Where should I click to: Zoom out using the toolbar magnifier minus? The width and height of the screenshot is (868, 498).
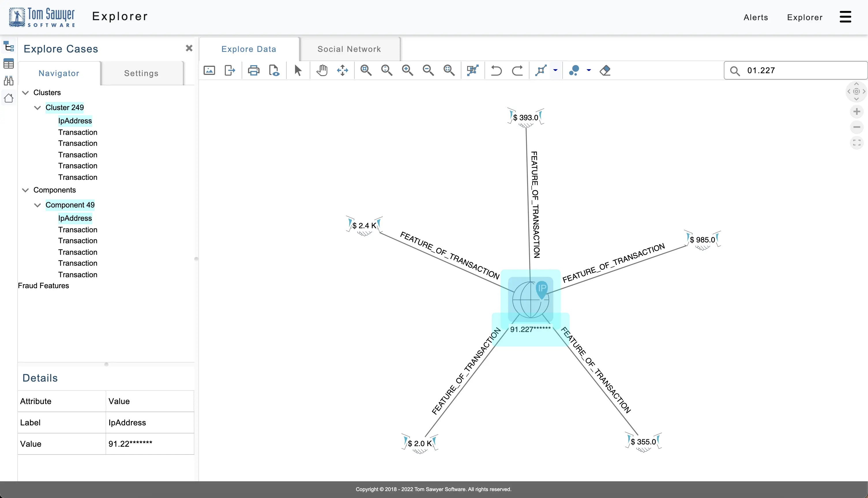(428, 70)
